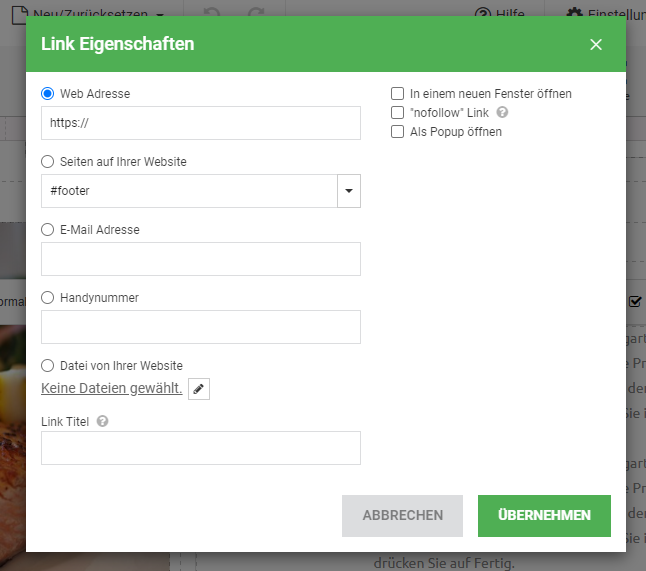Tick the Als Popup öffnen checkbox

397,132
